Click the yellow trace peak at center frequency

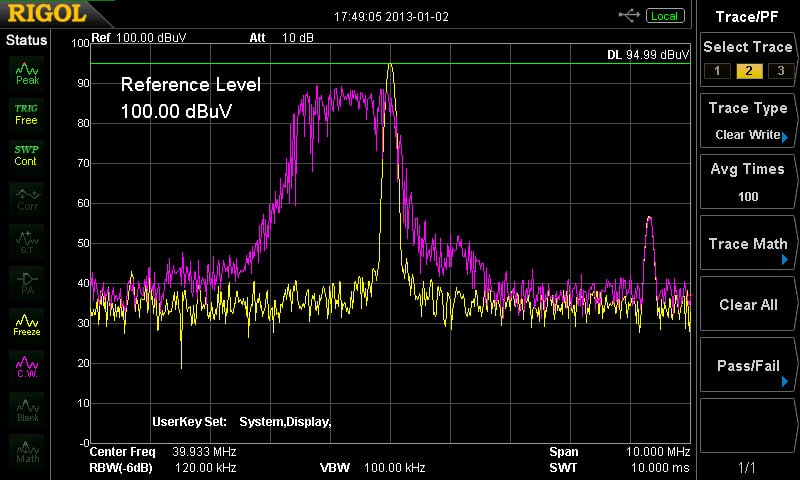tap(390, 65)
